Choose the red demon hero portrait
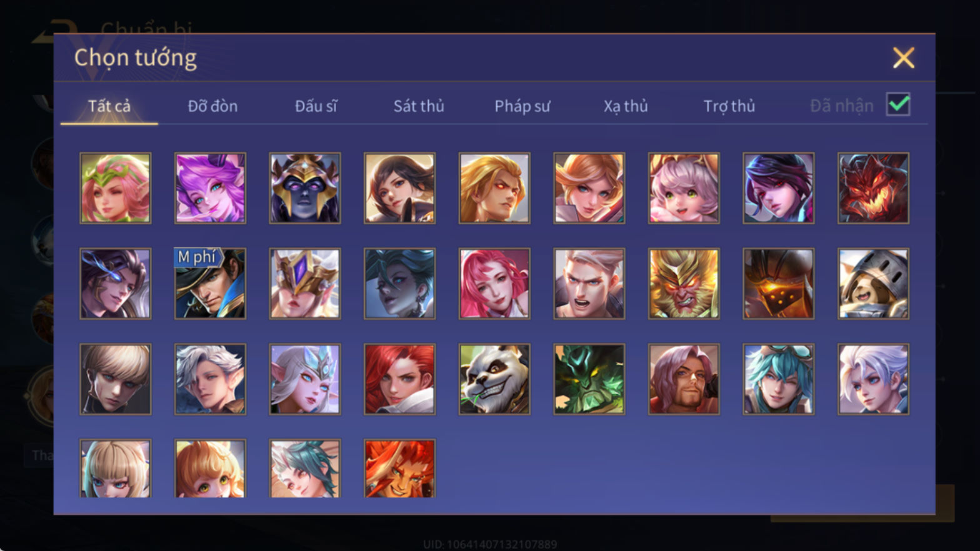 (x=873, y=188)
